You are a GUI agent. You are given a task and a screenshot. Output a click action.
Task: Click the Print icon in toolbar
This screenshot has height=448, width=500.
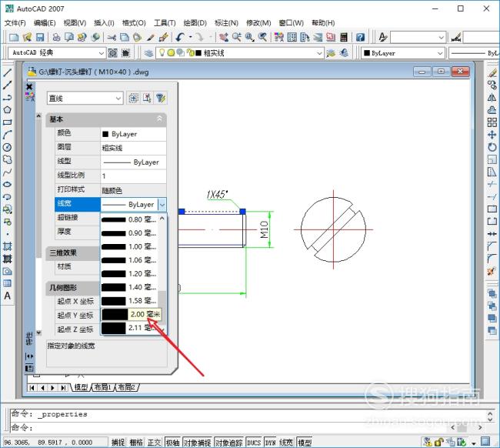[56, 37]
